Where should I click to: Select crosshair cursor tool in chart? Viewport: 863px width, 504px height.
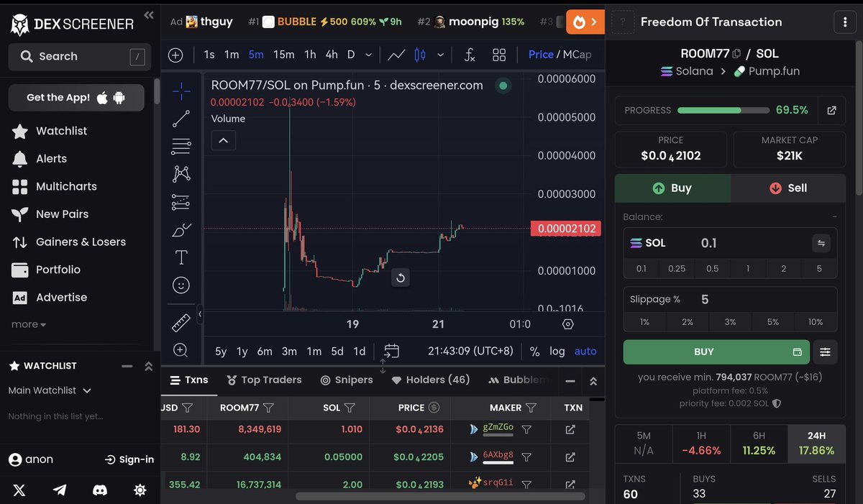pos(181,91)
